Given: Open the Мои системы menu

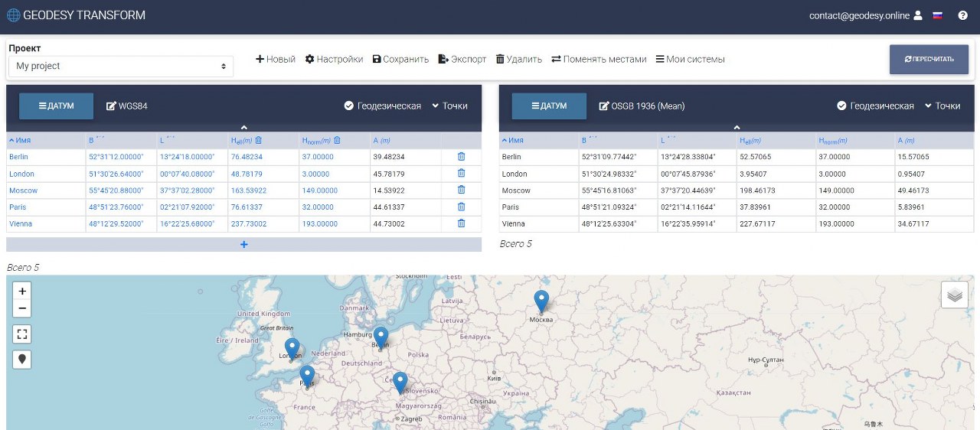Looking at the screenshot, I should 690,60.
